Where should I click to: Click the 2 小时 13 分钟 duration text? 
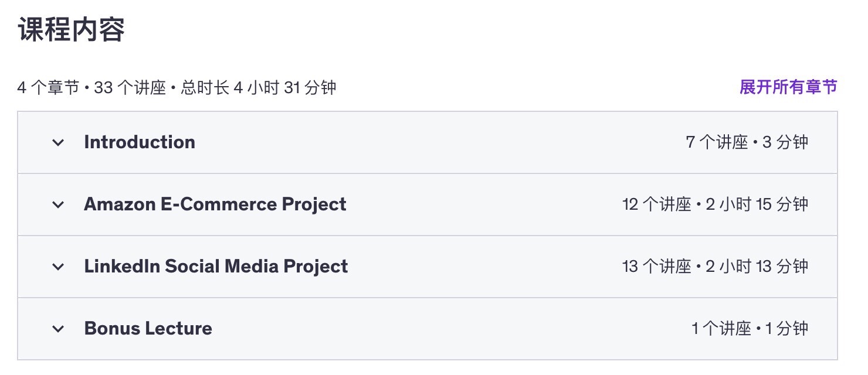click(757, 267)
